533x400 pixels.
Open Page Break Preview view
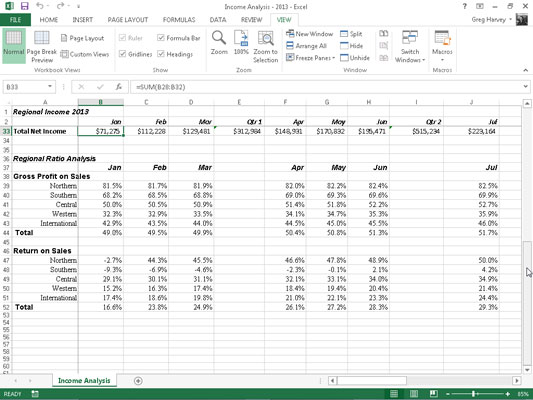(x=42, y=47)
